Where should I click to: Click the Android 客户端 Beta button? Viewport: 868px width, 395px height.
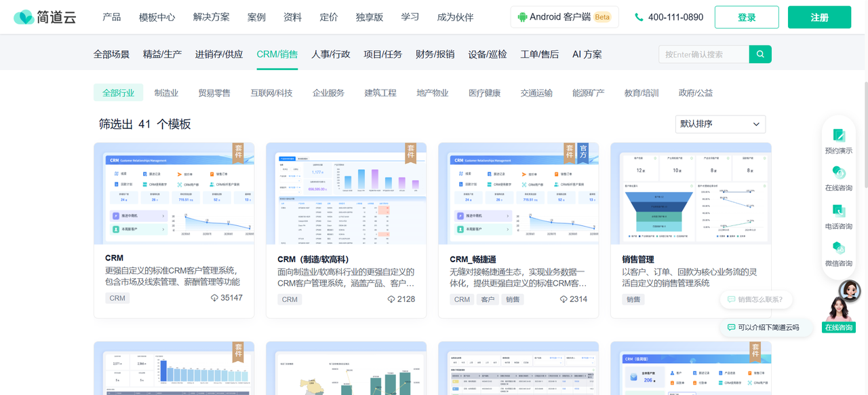(564, 17)
